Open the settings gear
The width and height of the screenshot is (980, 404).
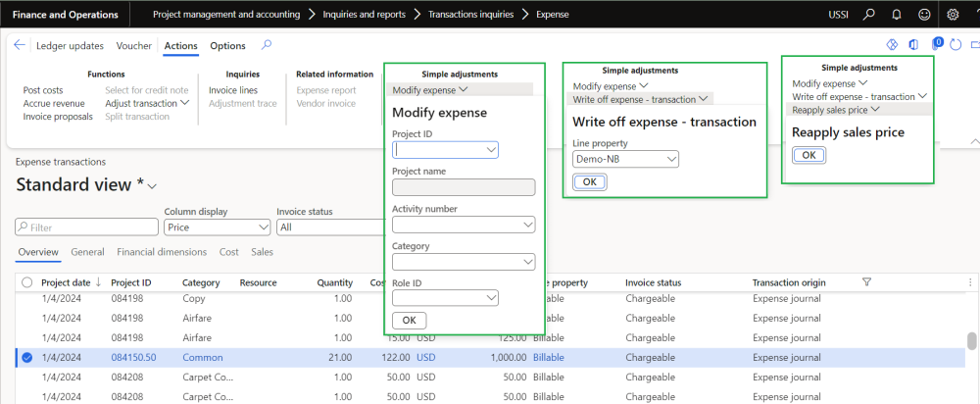point(953,15)
